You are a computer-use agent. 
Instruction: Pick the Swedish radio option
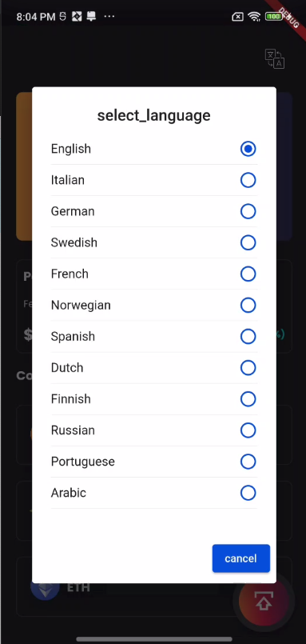coord(248,242)
